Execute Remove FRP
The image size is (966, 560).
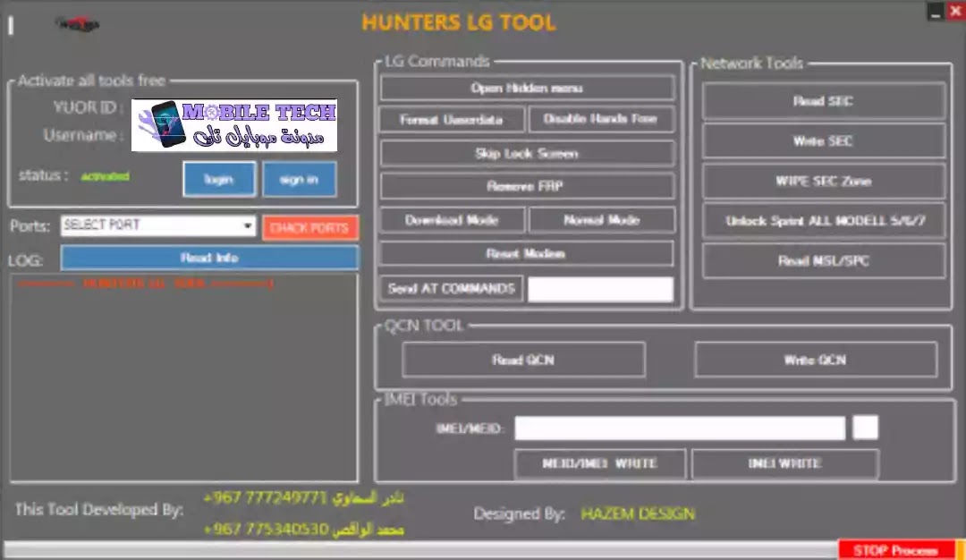527,186
